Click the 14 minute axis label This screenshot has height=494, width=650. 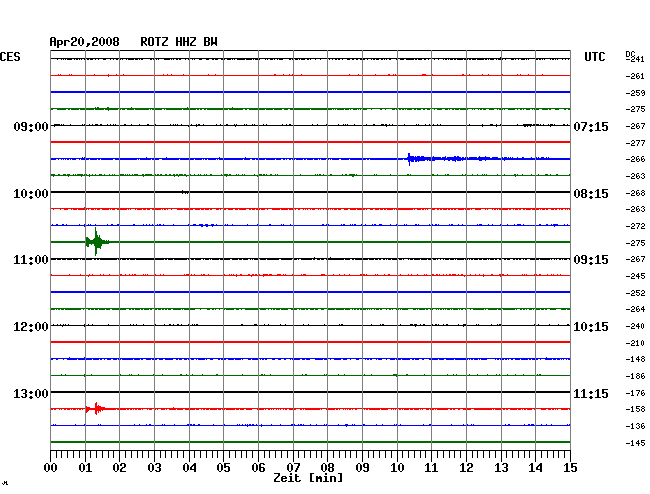click(x=535, y=468)
